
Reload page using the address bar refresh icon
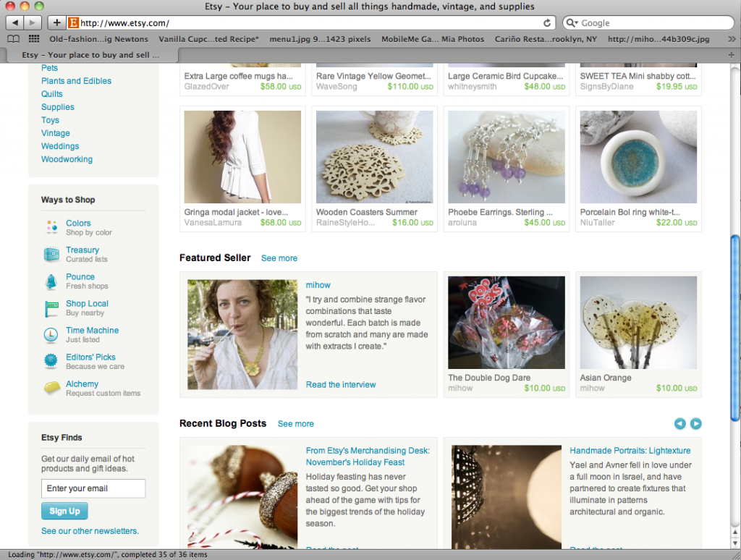point(547,22)
